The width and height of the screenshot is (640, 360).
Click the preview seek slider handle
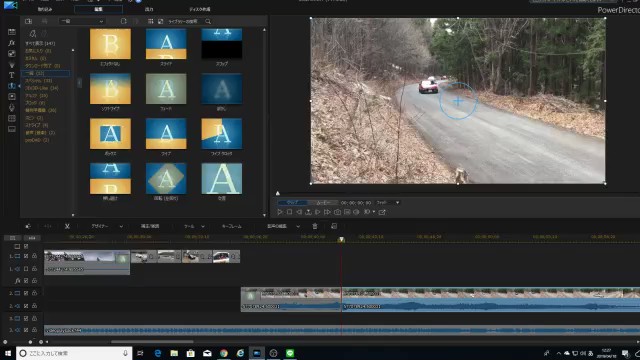tap(278, 193)
